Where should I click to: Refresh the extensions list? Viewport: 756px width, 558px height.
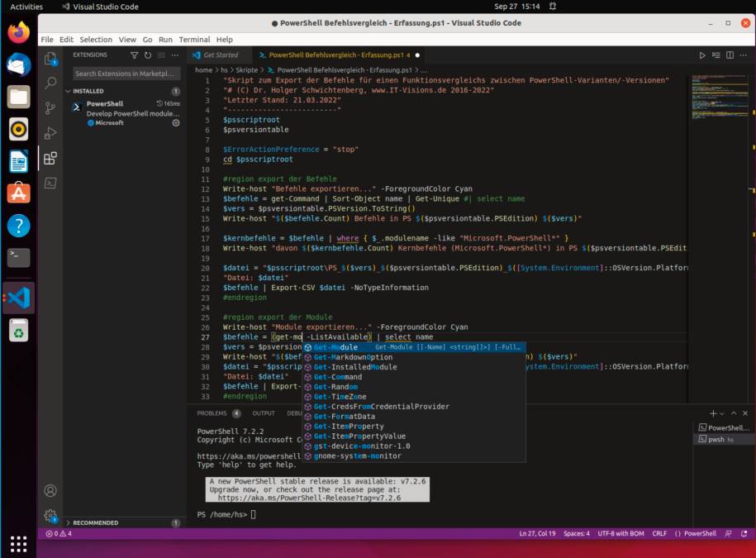click(x=148, y=55)
